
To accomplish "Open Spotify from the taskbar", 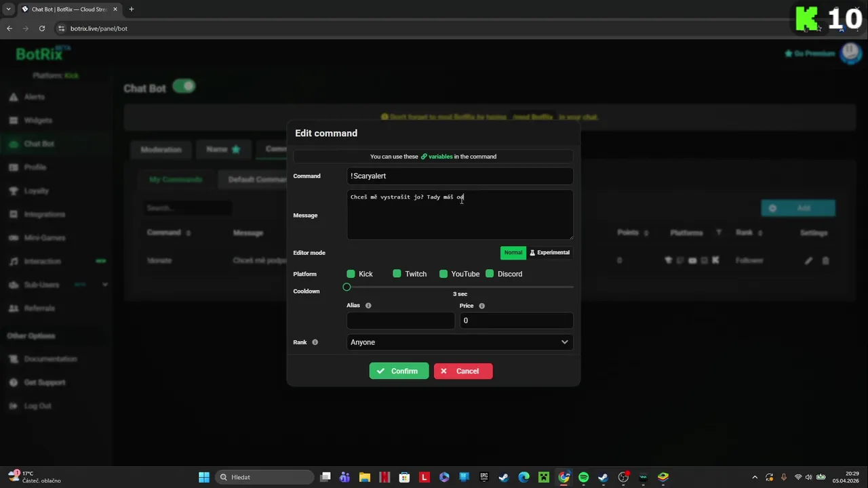I will coord(583,477).
